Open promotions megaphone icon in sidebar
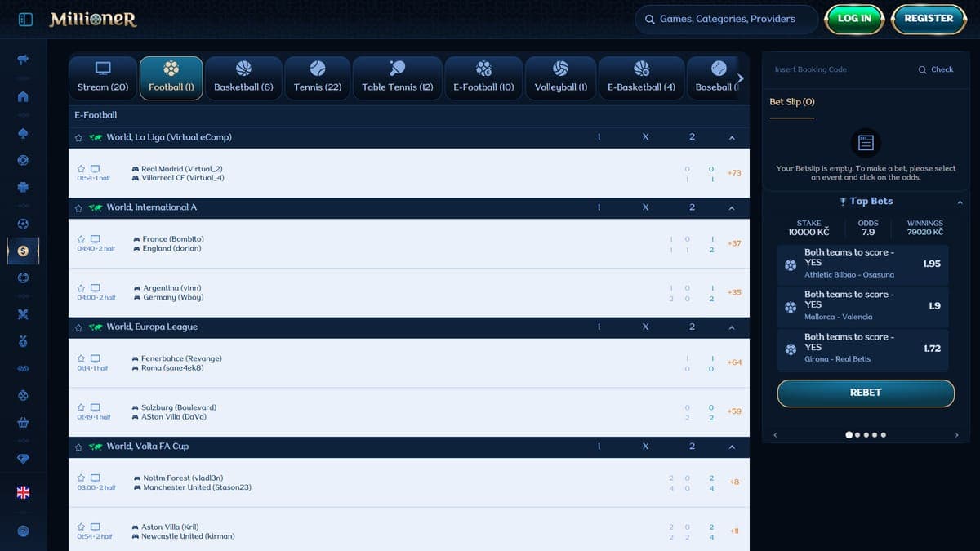This screenshot has height=551, width=980. pyautogui.click(x=23, y=60)
